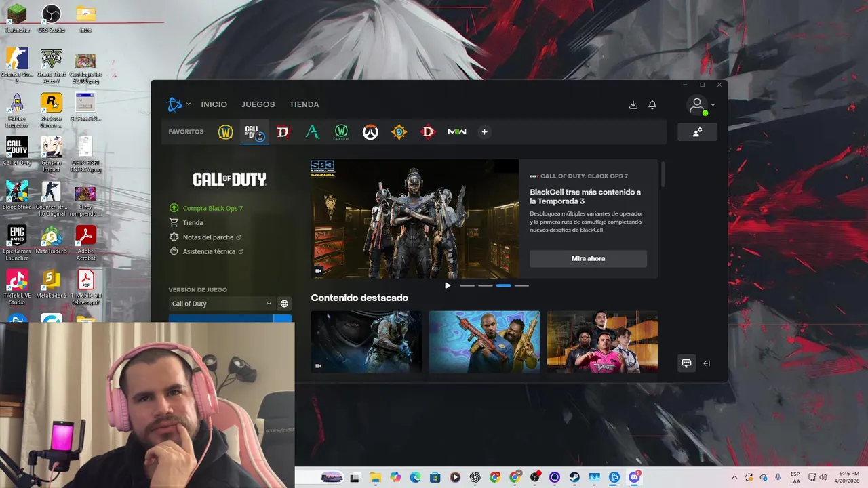Open Adobe Acrobat desktop shortcut
Screen dimensions: 868x488
pos(85,243)
